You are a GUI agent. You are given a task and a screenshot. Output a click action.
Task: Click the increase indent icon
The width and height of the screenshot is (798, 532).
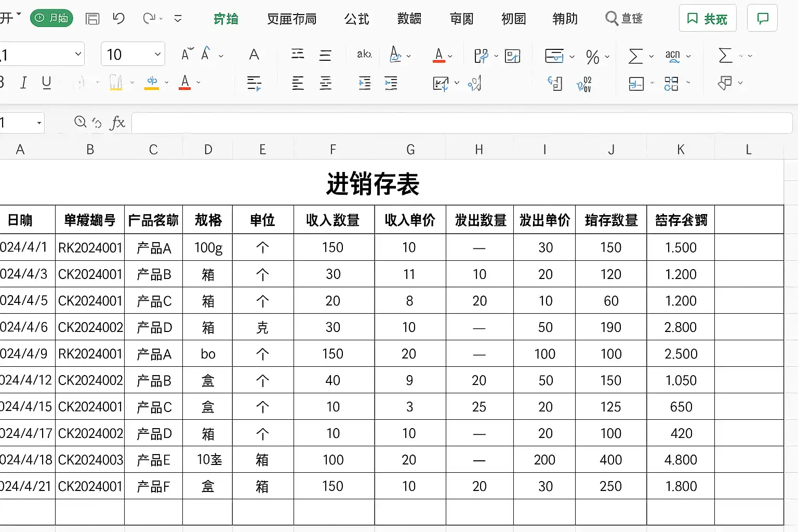click(391, 83)
